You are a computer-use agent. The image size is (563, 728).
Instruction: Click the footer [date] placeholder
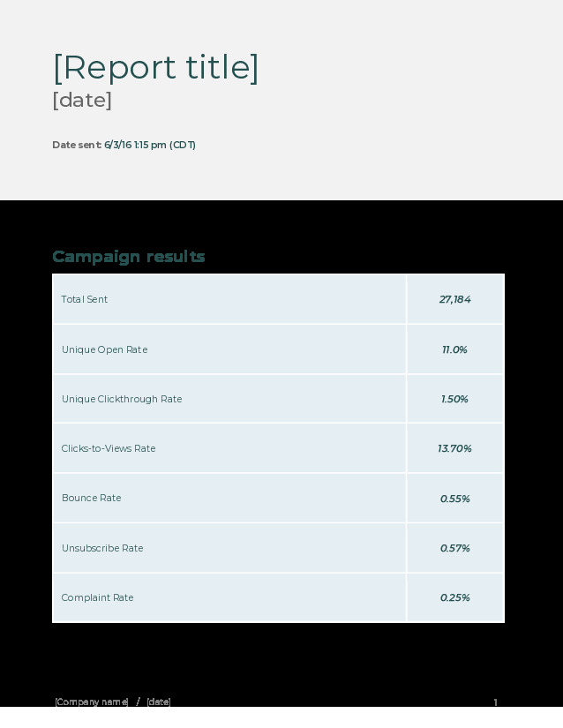tap(159, 702)
